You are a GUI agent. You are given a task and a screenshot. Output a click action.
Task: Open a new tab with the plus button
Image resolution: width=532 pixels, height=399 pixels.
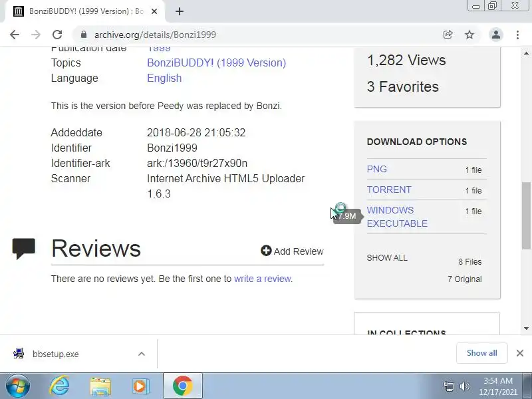[180, 11]
